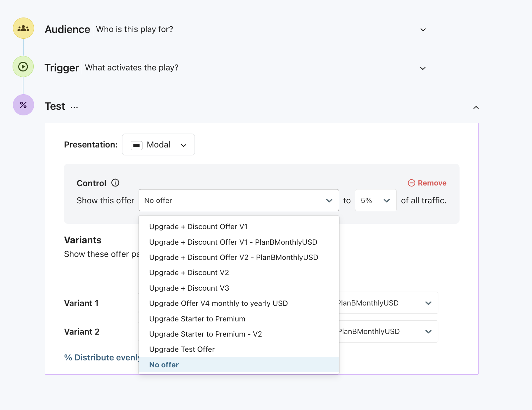Expand the Audience section chevron
The image size is (532, 410).
coord(423,30)
